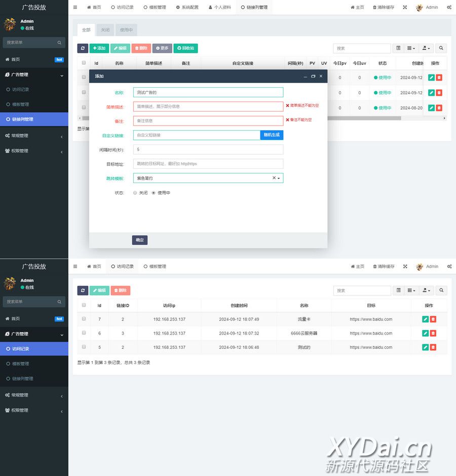Image resolution: width=456 pixels, height=476 pixels.
Task: Check the row with 访问ip Id 5
Action: pyautogui.click(x=84, y=347)
